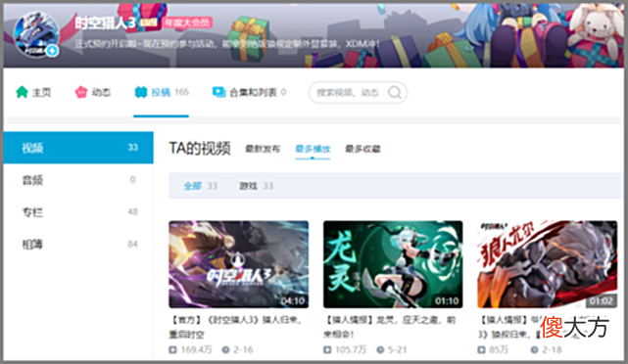
Task: Click play icon beside 169.4万
Action: point(173,350)
